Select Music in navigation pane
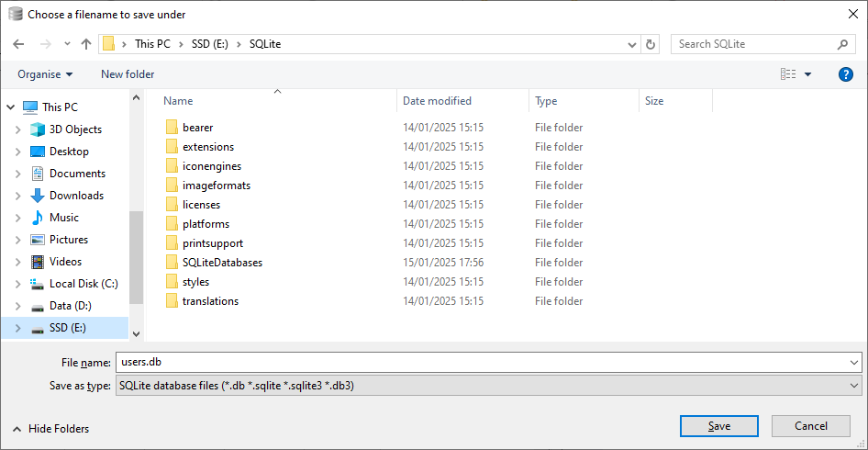Screen dimensions: 868x450 (64, 218)
